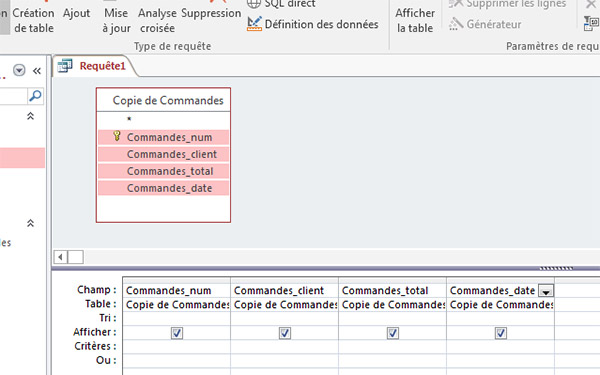Click Supprimer les lignes
The image size is (600, 375).
point(508,4)
